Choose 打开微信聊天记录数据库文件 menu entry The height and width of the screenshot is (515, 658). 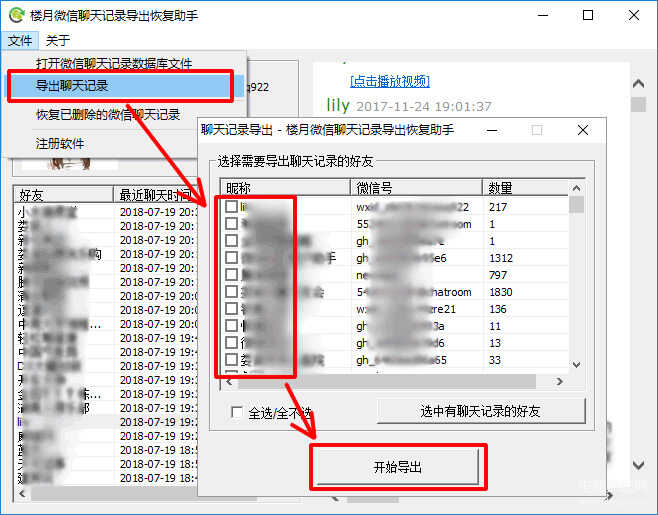click(x=114, y=63)
